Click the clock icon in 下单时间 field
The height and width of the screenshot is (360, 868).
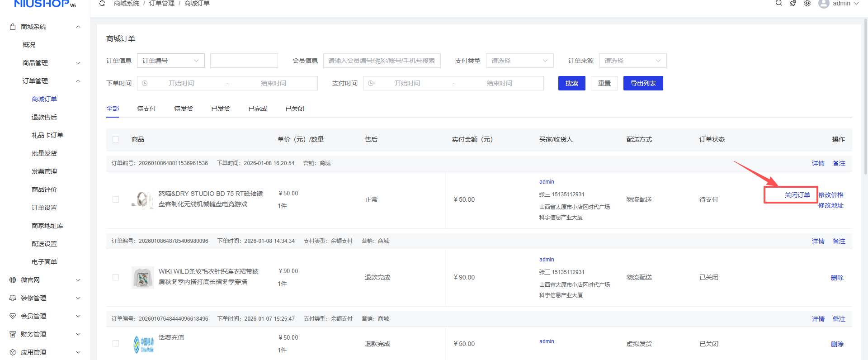pos(145,83)
